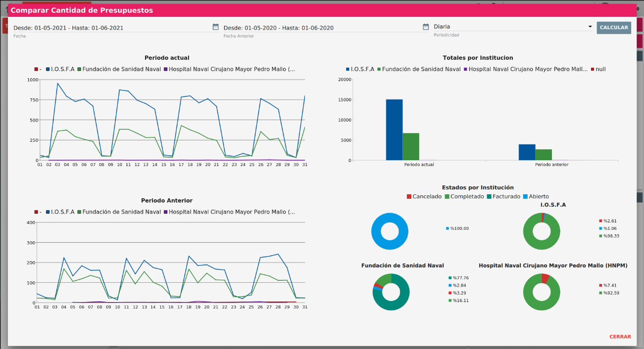
Task: Toggle I.O.S.F.A series in Periodo actual legend
Action: click(62, 69)
